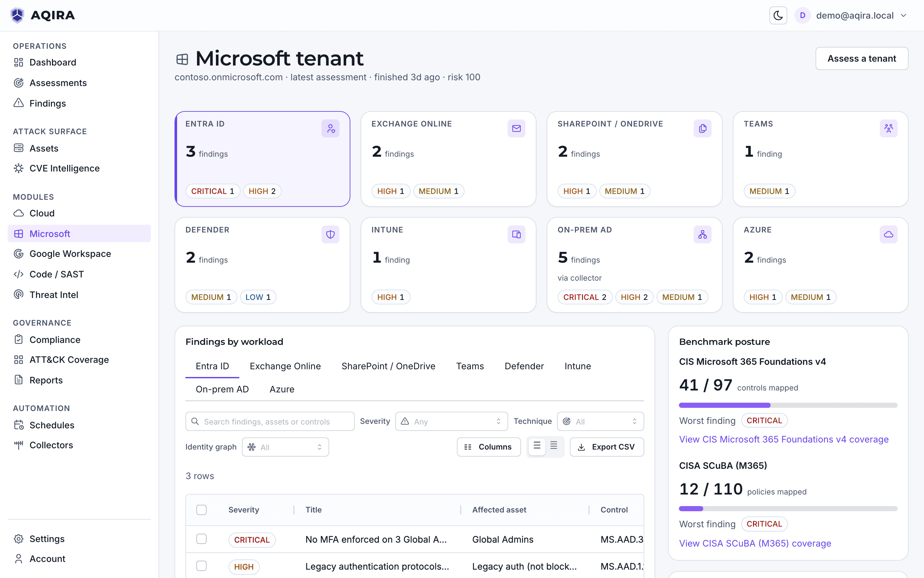Screen dimensions: 924x578
Task: Toggle dark mode moon icon
Action: click(778, 15)
